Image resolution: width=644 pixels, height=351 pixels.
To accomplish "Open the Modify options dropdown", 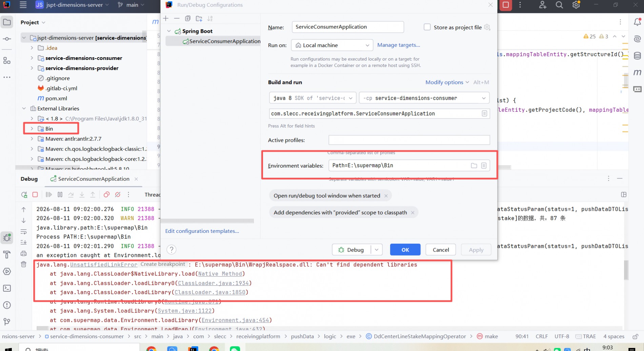I will [x=447, y=82].
